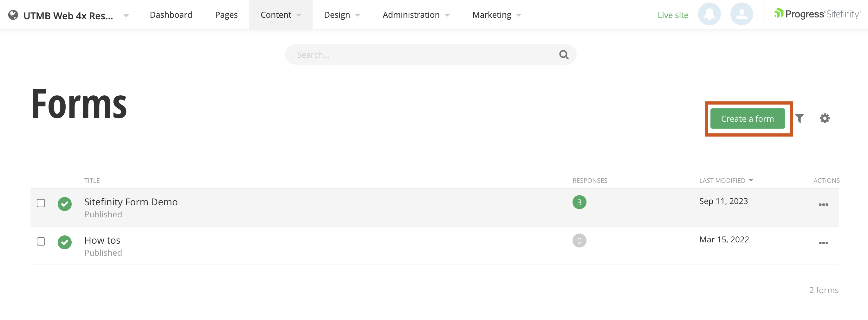
Task: Click the Create a form button
Action: point(747,118)
